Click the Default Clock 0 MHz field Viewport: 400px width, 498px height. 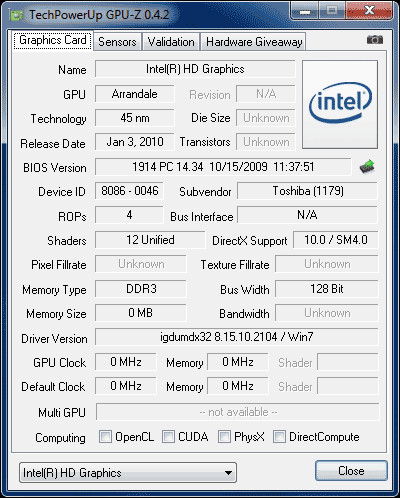coord(126,386)
